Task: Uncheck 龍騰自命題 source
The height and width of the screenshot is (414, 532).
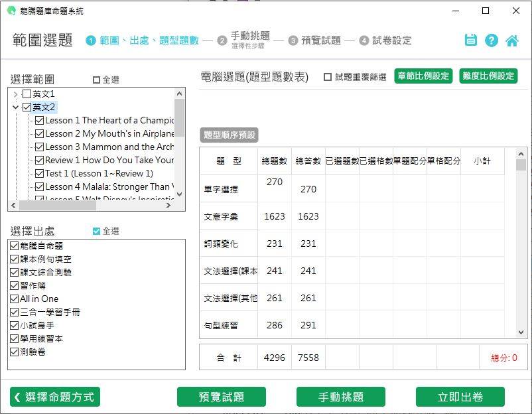Action: coord(14,245)
